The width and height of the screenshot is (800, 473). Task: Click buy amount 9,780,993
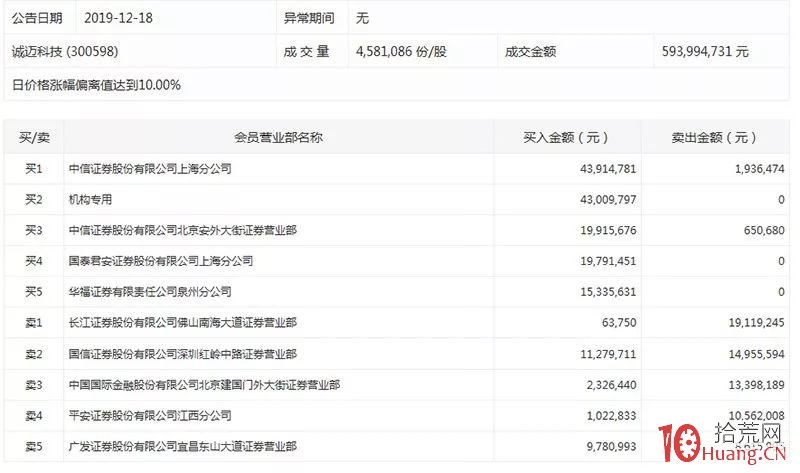pyautogui.click(x=611, y=446)
